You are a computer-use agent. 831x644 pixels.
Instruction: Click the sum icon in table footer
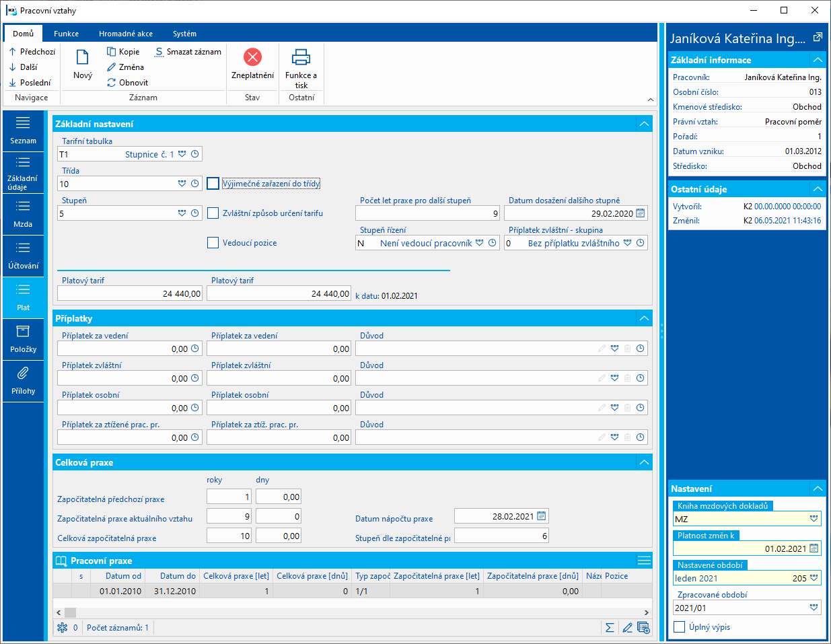[610, 627]
